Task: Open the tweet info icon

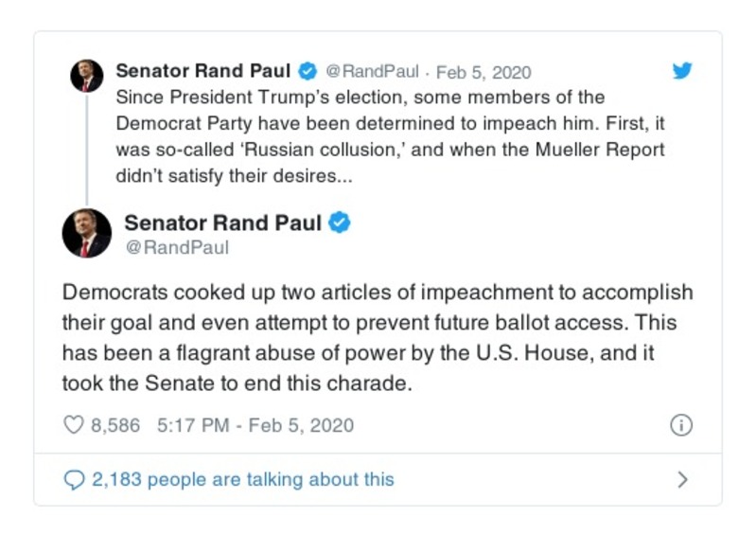Action: [680, 425]
